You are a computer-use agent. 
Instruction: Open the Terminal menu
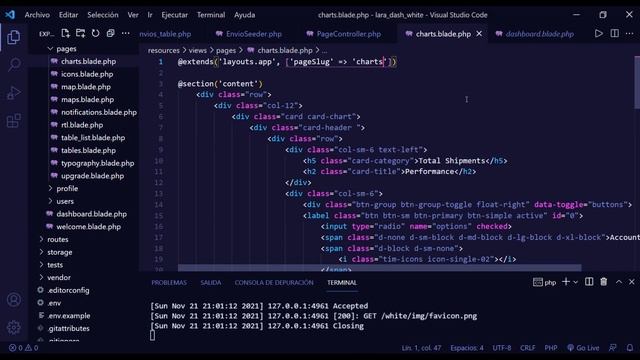point(211,15)
